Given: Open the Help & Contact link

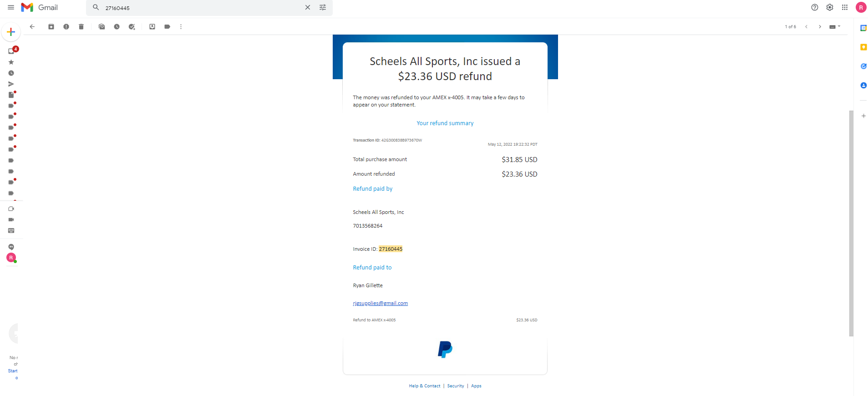Looking at the screenshot, I should (425, 386).
